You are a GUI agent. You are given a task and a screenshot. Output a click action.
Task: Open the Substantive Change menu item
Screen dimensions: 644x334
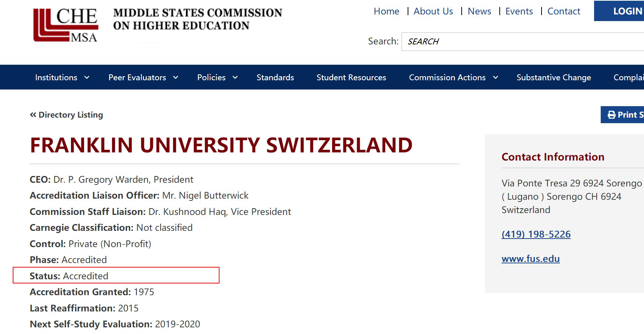coord(554,77)
